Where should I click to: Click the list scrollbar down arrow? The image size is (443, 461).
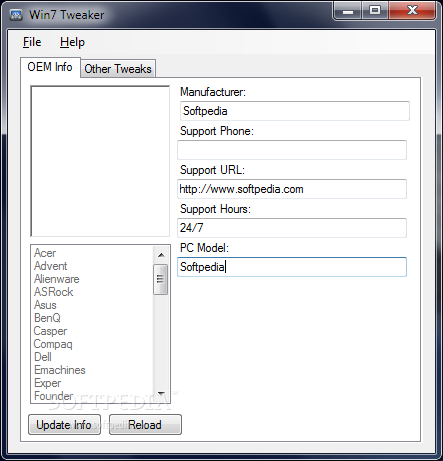(x=161, y=394)
